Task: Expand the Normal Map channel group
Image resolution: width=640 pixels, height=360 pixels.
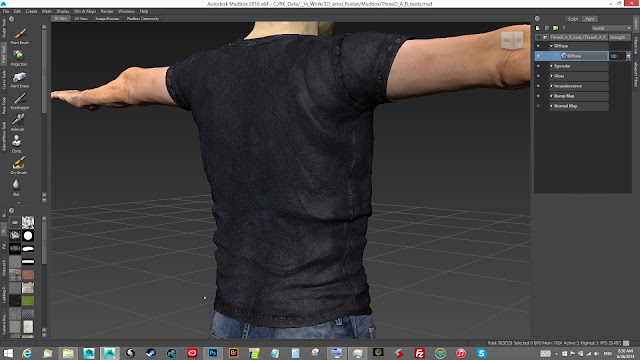Action: [x=551, y=106]
